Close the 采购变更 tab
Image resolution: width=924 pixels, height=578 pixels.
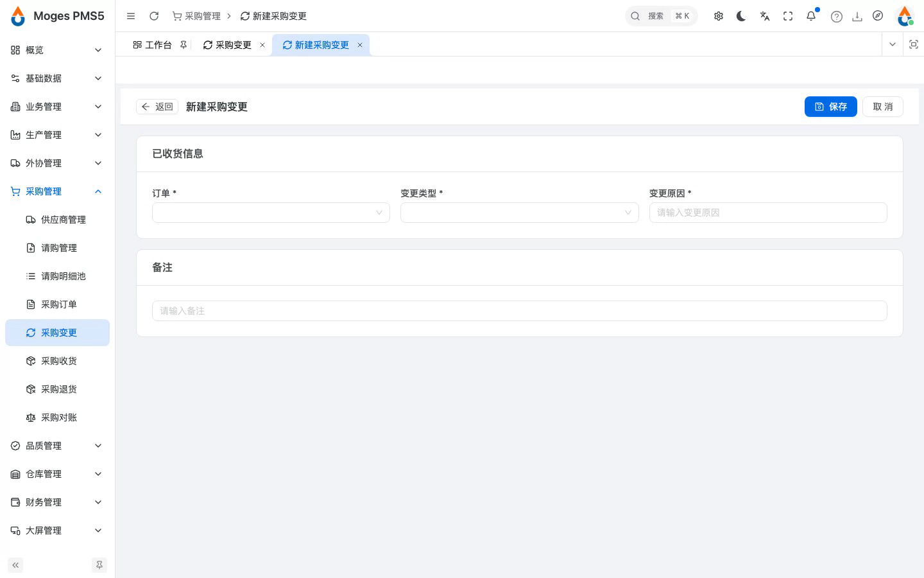click(x=262, y=45)
